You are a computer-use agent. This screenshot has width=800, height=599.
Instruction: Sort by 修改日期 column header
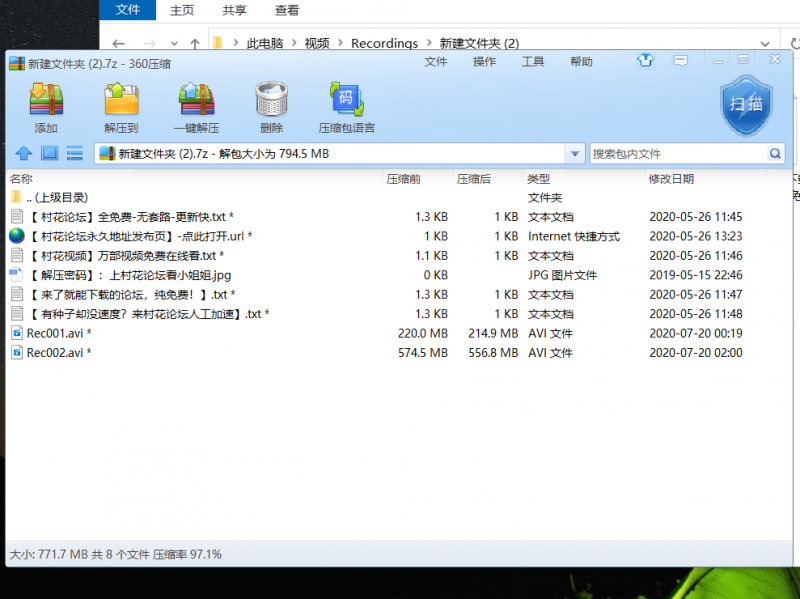click(x=670, y=179)
